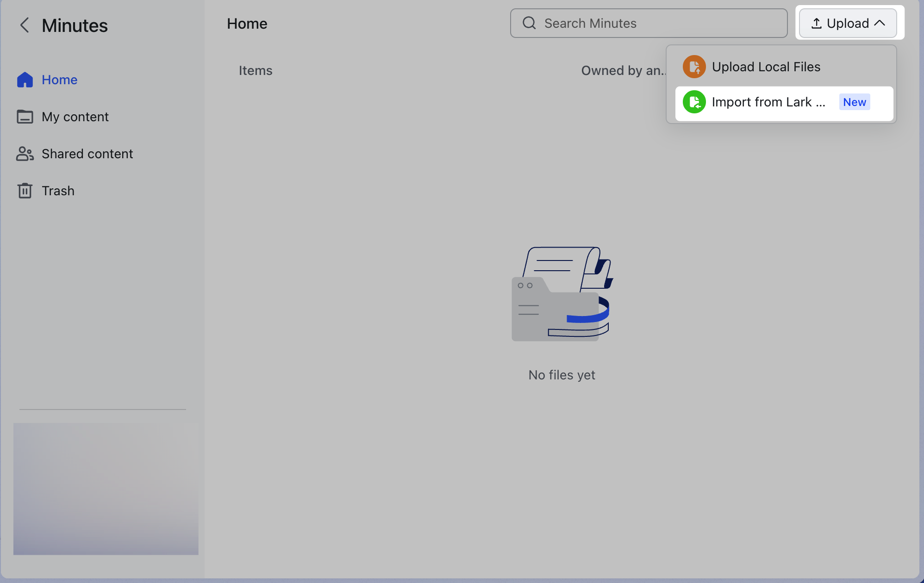This screenshot has width=924, height=583.
Task: Open Shared content section
Action: point(87,154)
